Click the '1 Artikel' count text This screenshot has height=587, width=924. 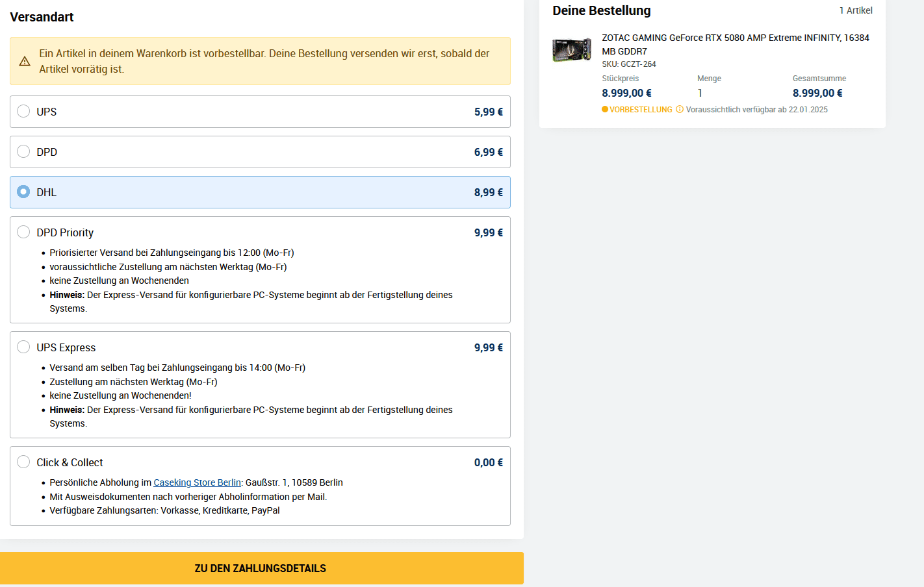pos(856,10)
